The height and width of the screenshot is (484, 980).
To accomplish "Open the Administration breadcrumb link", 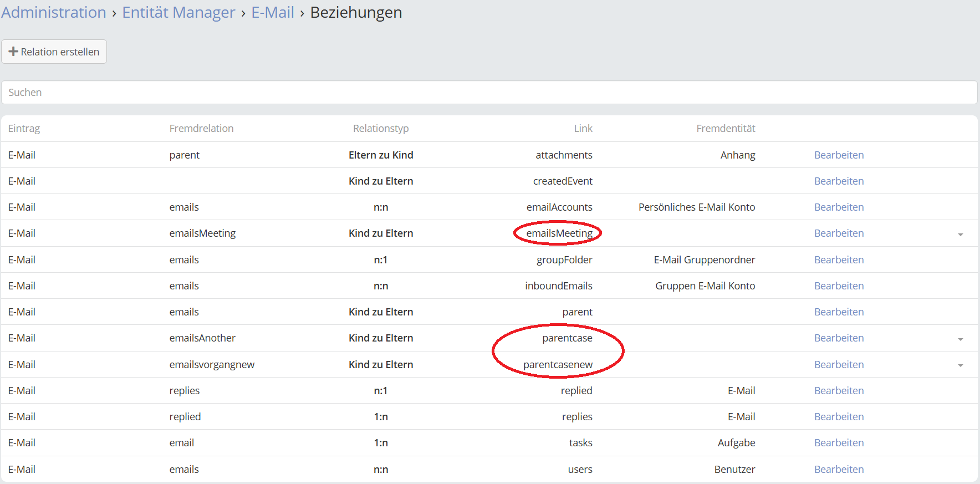I will [53, 12].
